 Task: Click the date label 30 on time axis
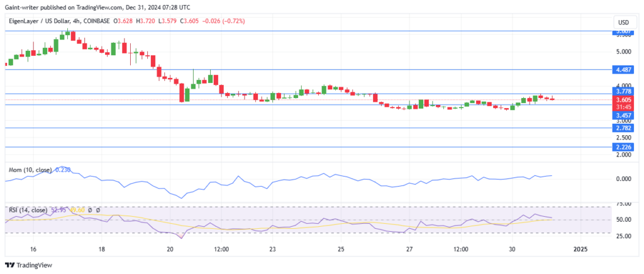512,249
